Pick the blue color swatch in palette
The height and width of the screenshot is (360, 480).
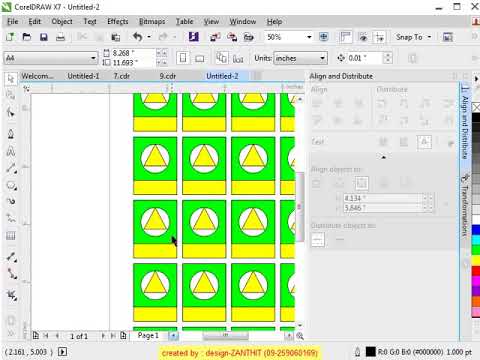click(x=476, y=230)
